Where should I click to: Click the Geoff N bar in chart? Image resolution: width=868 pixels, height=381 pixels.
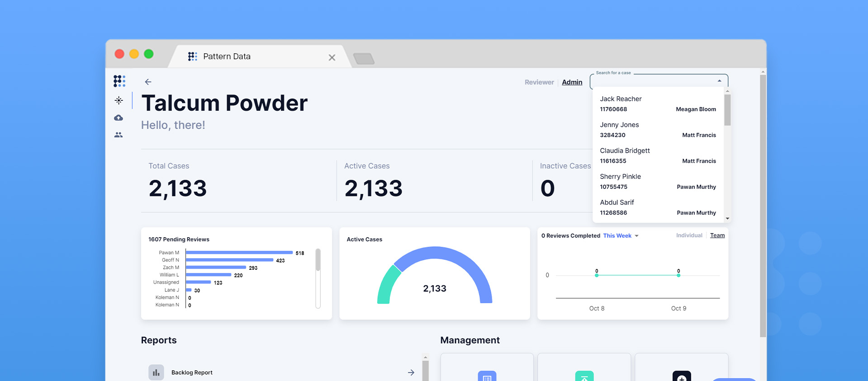pyautogui.click(x=230, y=260)
